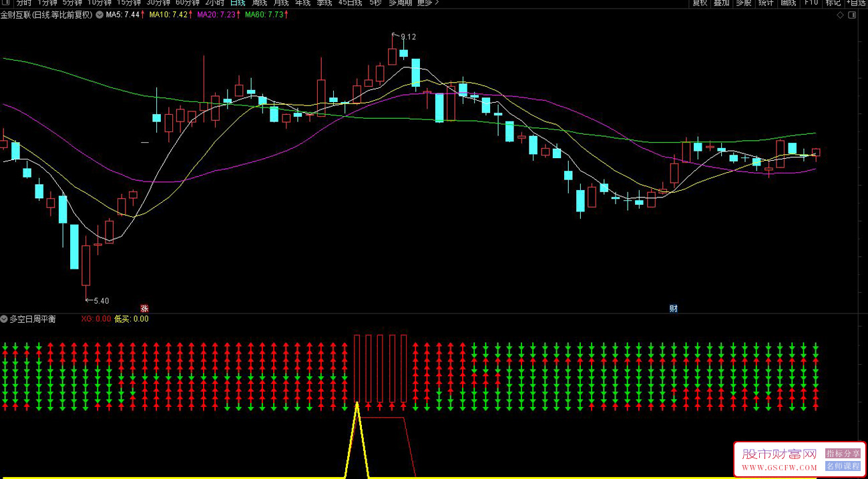Click the MA5: 7.44 label

tap(123, 15)
